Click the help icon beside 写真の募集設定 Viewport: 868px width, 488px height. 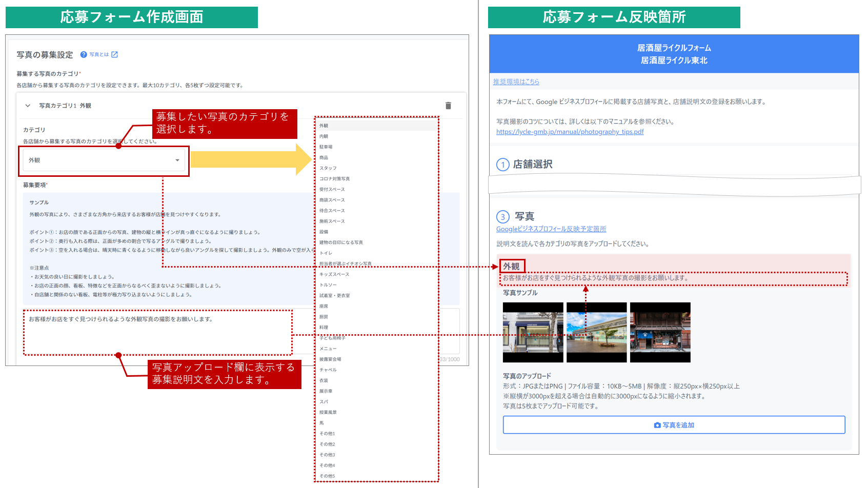click(84, 55)
